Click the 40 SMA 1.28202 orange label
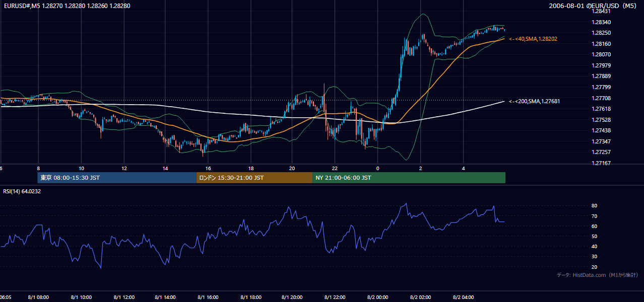This screenshot has width=644, height=302. pos(533,39)
